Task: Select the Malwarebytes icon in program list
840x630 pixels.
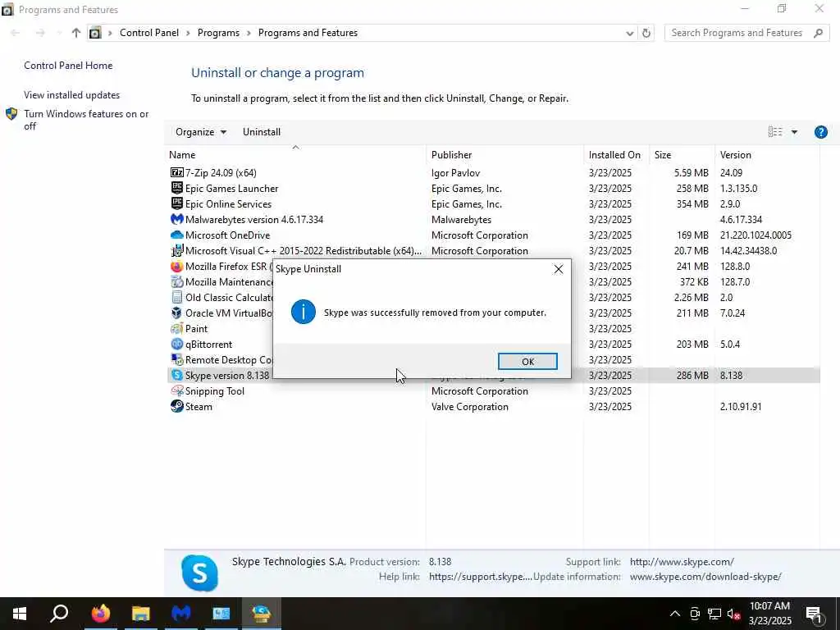Action: pos(177,219)
